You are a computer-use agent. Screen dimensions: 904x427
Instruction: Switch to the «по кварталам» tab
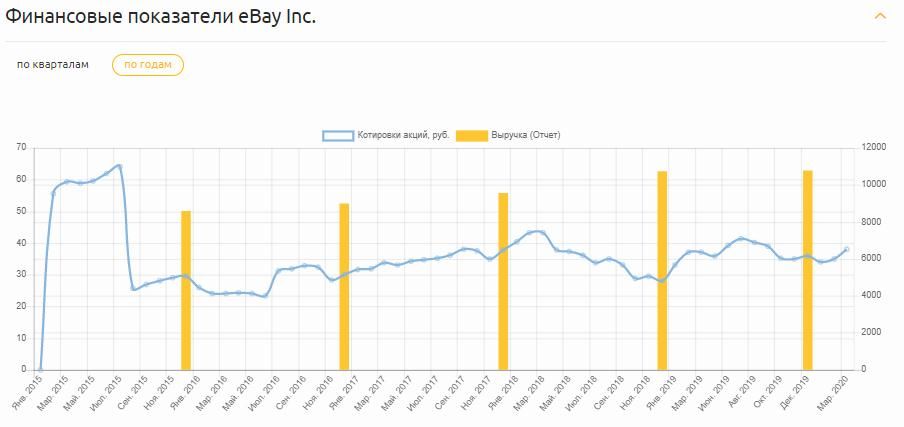(53, 64)
